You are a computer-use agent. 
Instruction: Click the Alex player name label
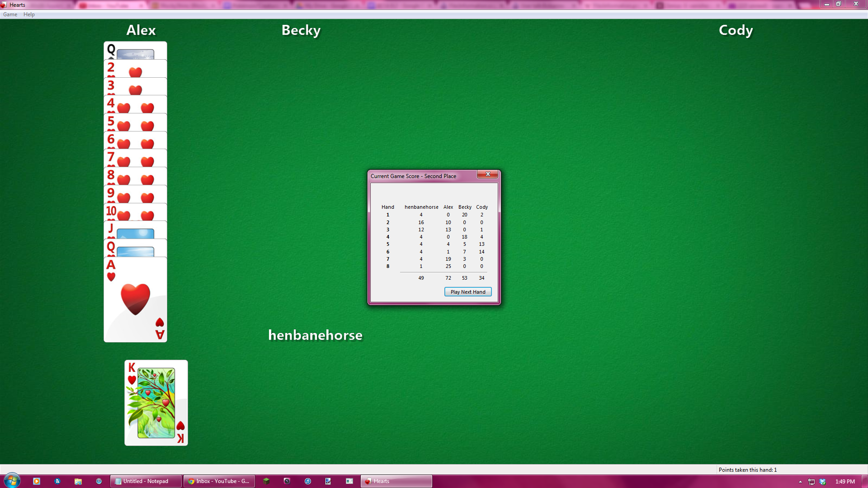141,30
